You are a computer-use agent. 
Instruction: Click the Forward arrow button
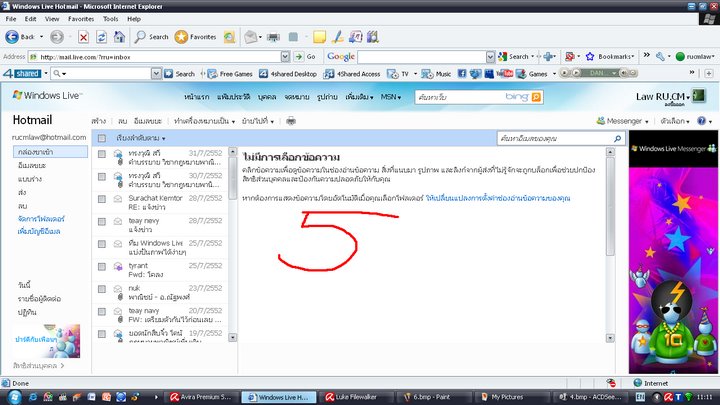57,37
